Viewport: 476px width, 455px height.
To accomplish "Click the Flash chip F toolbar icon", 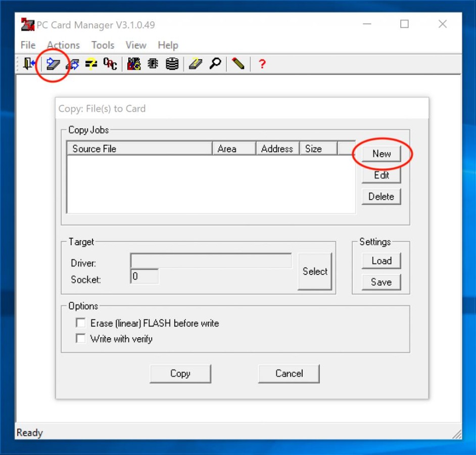I will [153, 64].
